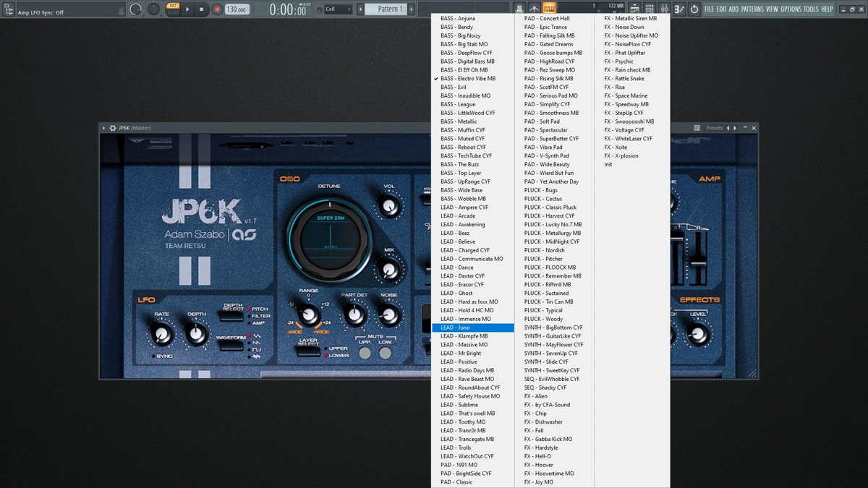Viewport: 868px width, 488px height.
Task: Click the metronome icon in toolbar
Action: click(x=535, y=9)
